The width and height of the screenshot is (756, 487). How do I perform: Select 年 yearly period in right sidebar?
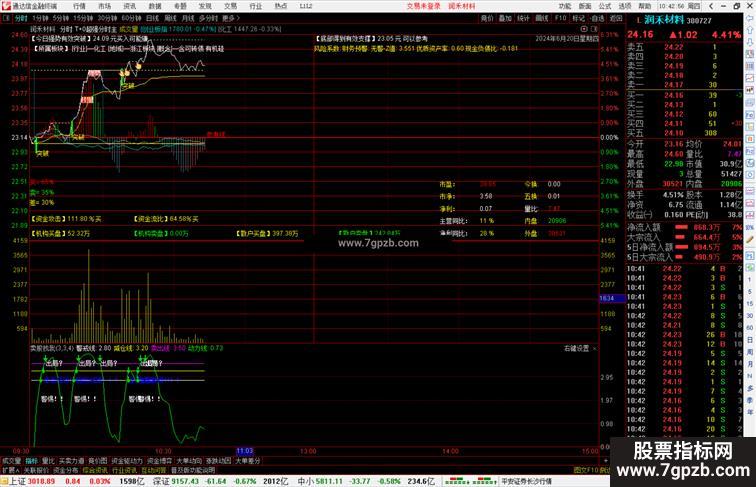750,412
